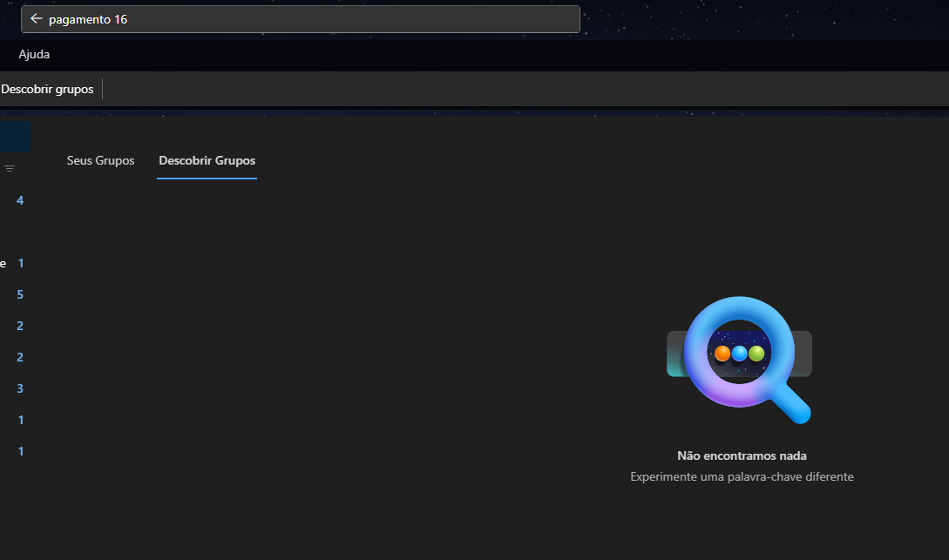Click "Experimente uma palavra-chave diferente" hint text
This screenshot has width=949, height=560.
[x=742, y=476]
